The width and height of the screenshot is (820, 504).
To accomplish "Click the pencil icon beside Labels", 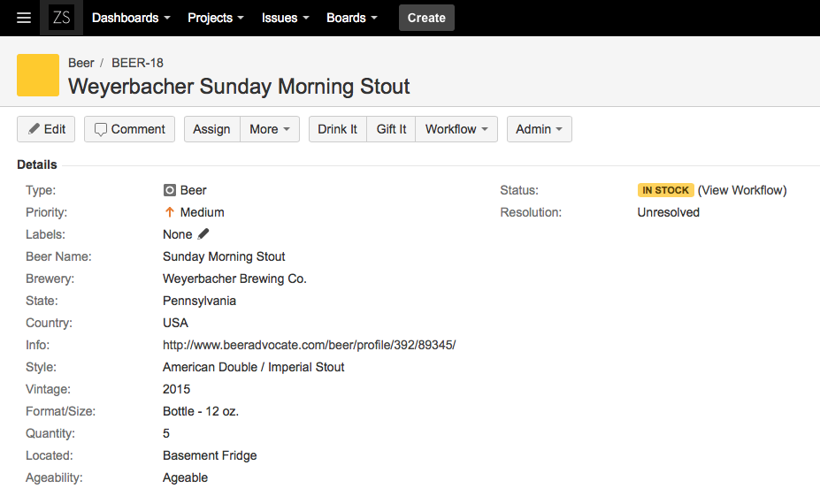I will 203,234.
